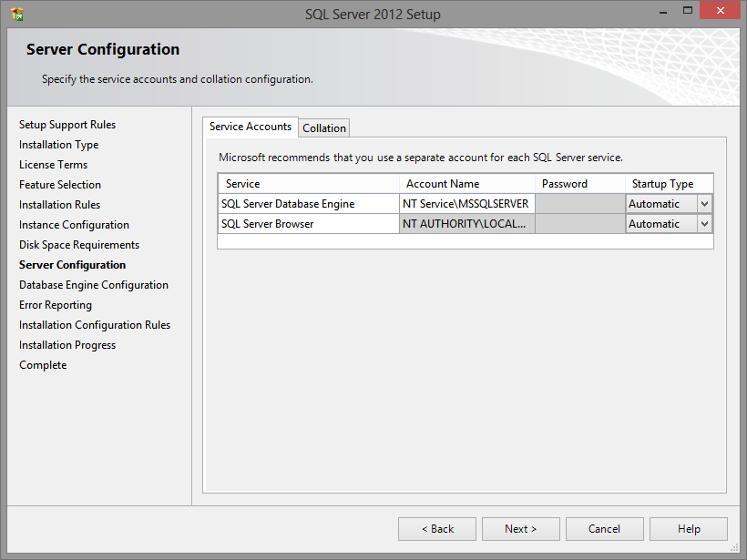Click the Next button
The height and width of the screenshot is (560, 747).
coord(520,529)
